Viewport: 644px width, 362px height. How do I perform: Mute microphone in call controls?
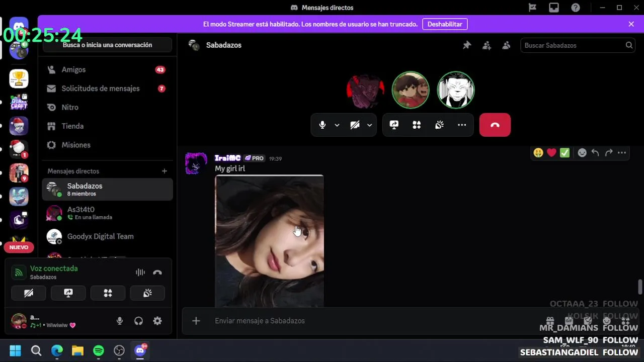pyautogui.click(x=323, y=125)
